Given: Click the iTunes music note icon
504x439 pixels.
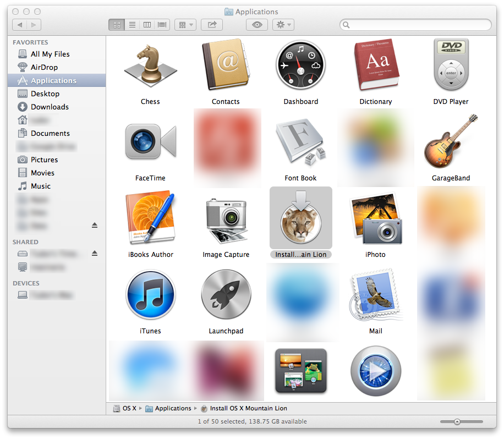Looking at the screenshot, I should click(150, 294).
